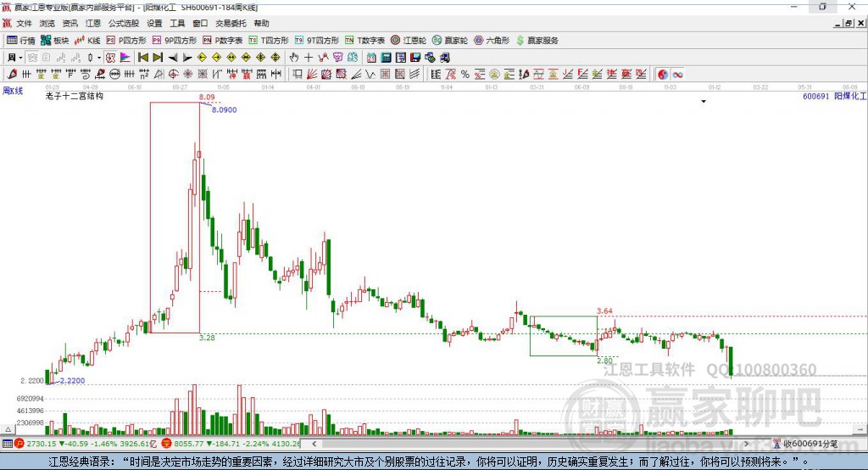Open the 窗口 menu
The height and width of the screenshot is (470, 868).
200,23
